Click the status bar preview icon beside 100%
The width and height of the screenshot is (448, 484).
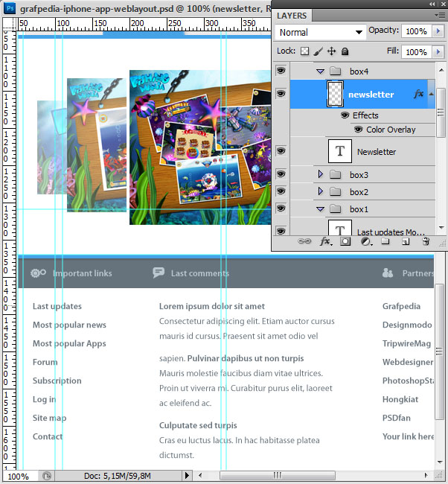pos(47,476)
